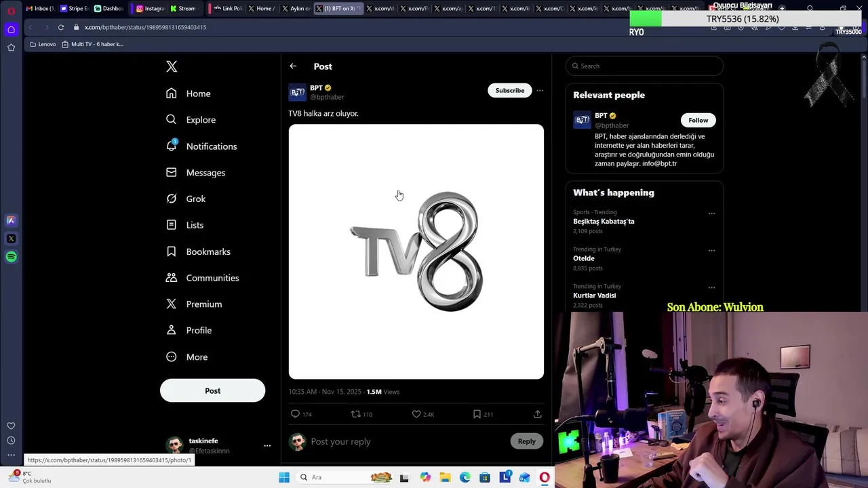The image size is (868, 488).
Task: Open the Lenovo bookmarks folder
Action: click(x=43, y=44)
